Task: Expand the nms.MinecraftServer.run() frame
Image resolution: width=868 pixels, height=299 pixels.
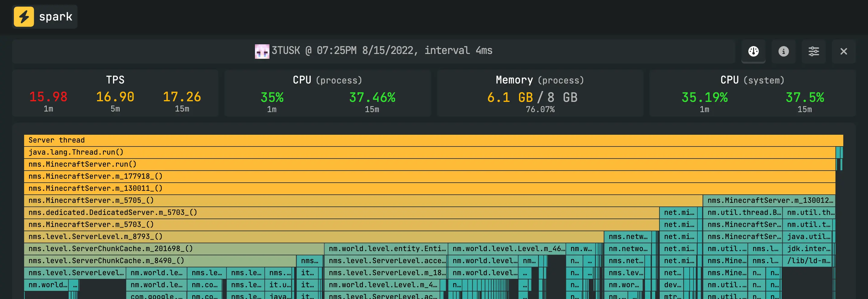Action: point(429,165)
